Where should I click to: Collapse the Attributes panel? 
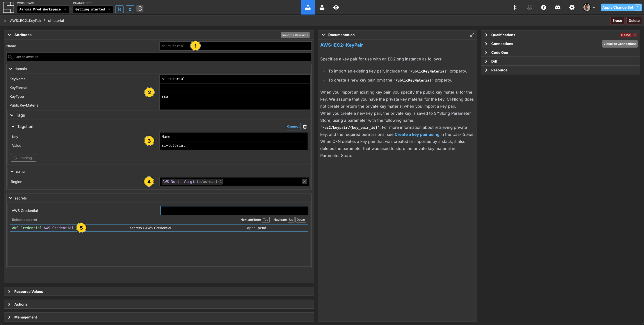tap(9, 35)
